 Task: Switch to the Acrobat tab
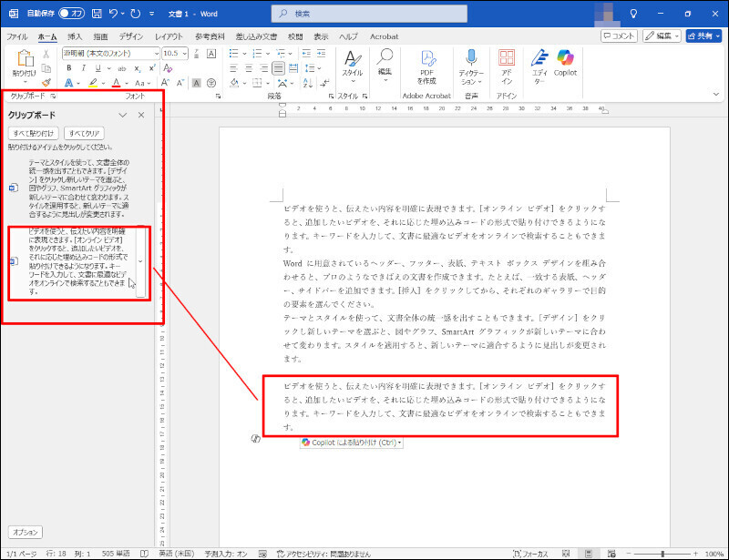click(x=384, y=36)
